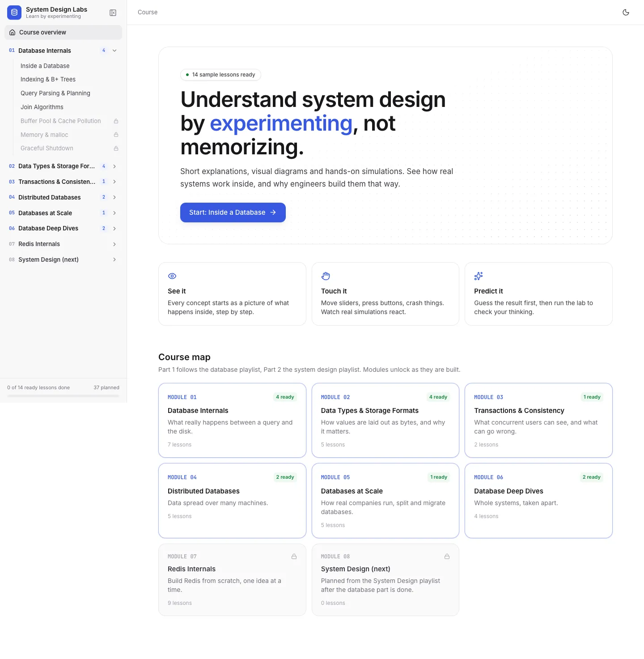Click lock icon next to Graceful Shutdown
Screen dimensions: 644x659
116,149
